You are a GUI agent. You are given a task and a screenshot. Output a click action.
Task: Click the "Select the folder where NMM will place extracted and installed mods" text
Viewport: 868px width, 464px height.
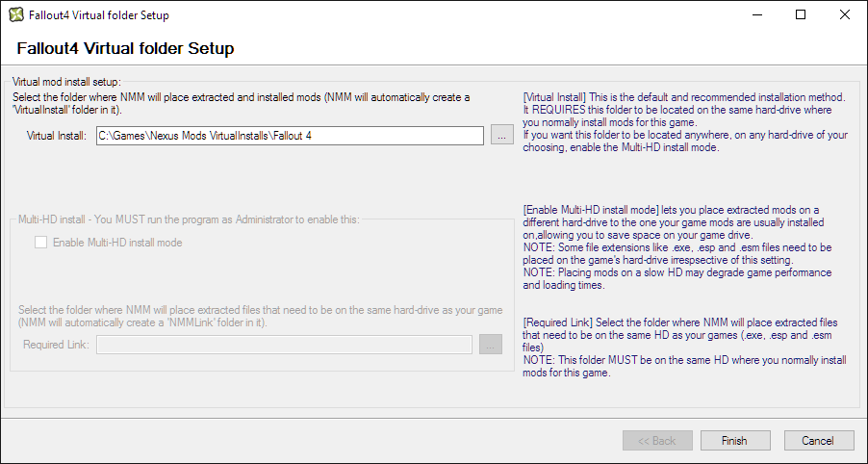241,104
